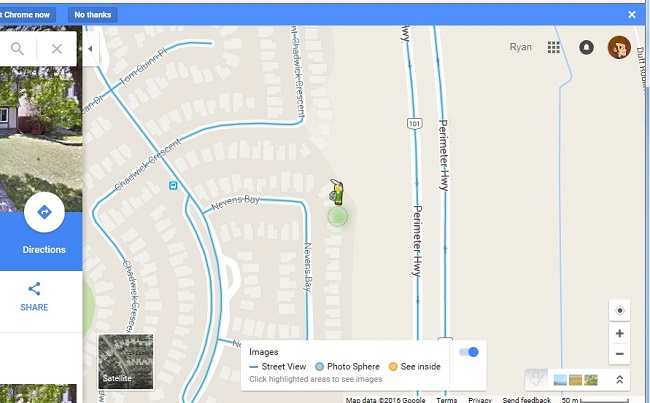Viewport: 650px width, 403px height.
Task: Open the Send feedback link
Action: tap(526, 400)
